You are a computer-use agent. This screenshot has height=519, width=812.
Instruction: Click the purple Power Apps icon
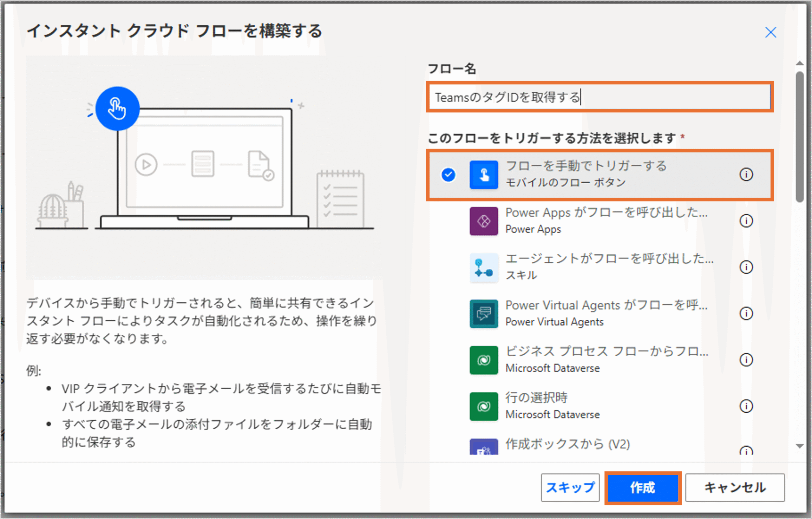click(484, 221)
